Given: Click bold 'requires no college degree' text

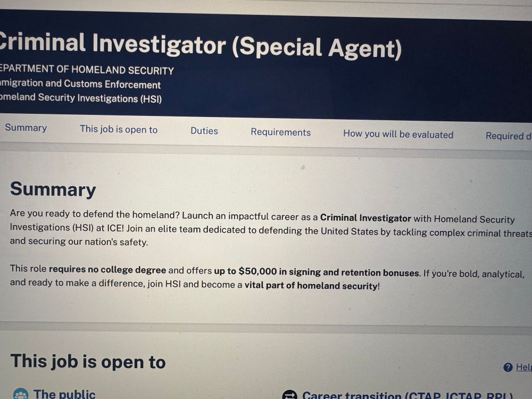Looking at the screenshot, I should (x=107, y=270).
